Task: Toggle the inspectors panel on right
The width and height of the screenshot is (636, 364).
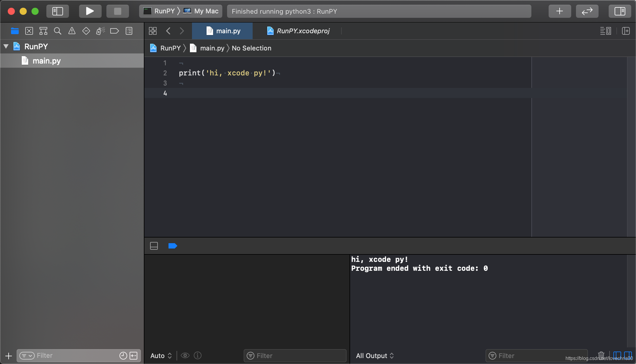Action: coord(620,11)
